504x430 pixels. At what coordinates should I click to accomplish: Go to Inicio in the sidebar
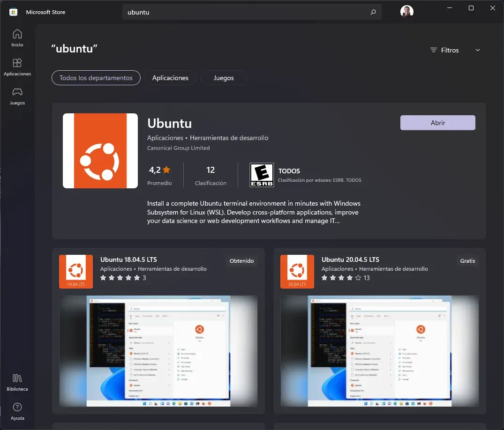coord(17,38)
